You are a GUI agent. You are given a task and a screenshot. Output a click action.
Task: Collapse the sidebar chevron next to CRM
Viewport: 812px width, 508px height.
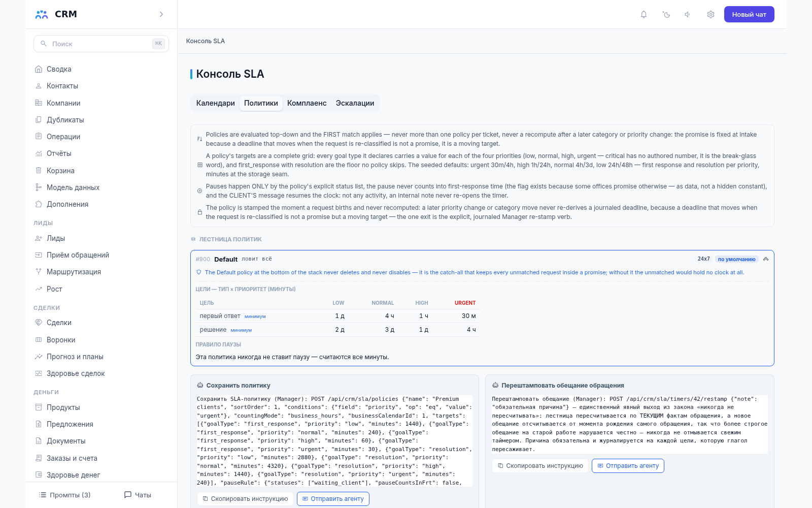pos(161,14)
